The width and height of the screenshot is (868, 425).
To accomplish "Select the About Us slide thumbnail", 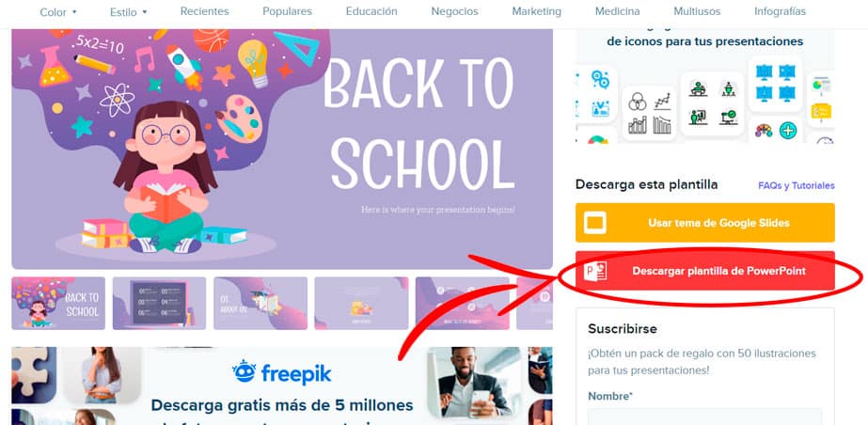I will (260, 304).
